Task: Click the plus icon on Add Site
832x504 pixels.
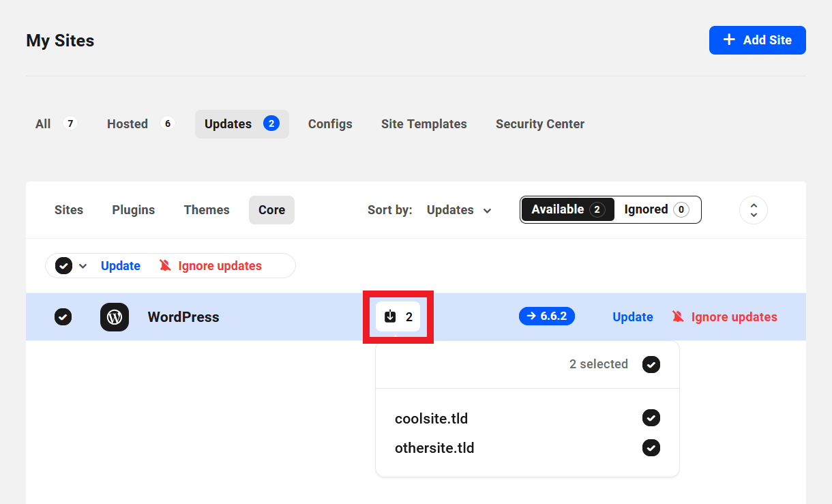Action: click(x=729, y=40)
